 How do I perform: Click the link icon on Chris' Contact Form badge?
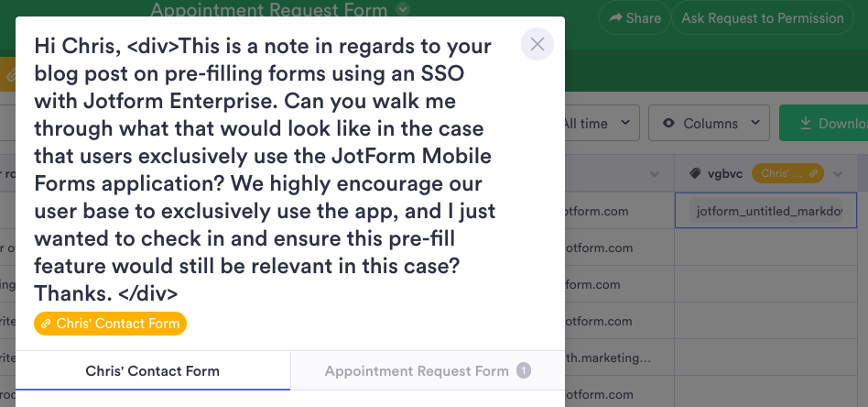coord(46,324)
